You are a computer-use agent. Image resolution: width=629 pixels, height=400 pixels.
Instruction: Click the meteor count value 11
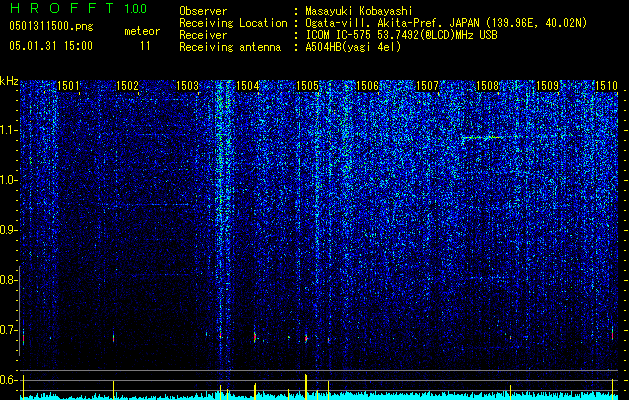145,46
